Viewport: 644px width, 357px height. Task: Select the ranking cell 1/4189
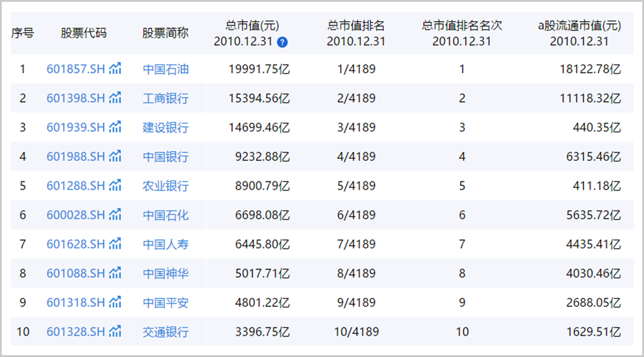point(356,69)
